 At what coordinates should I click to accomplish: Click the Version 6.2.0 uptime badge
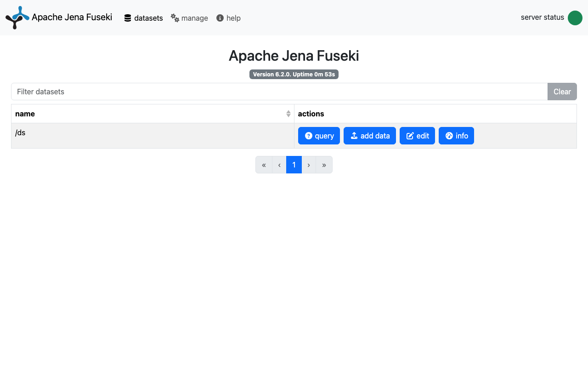pos(294,75)
